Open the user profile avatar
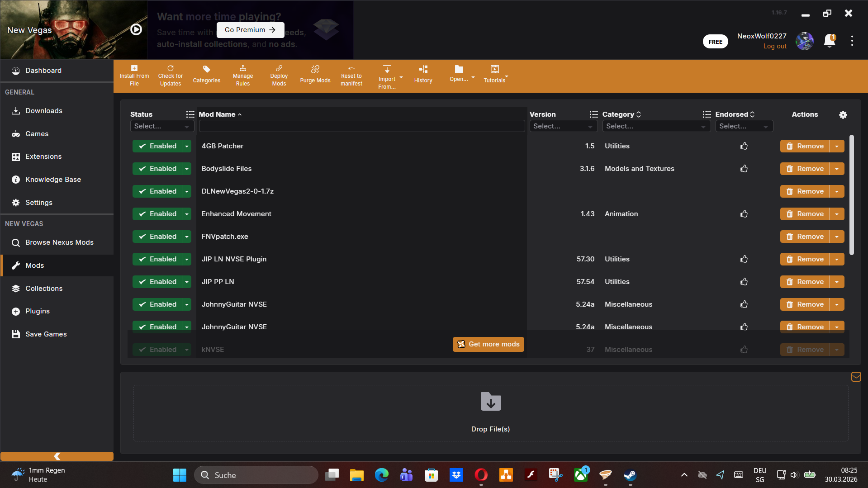This screenshot has height=488, width=868. pos(805,41)
